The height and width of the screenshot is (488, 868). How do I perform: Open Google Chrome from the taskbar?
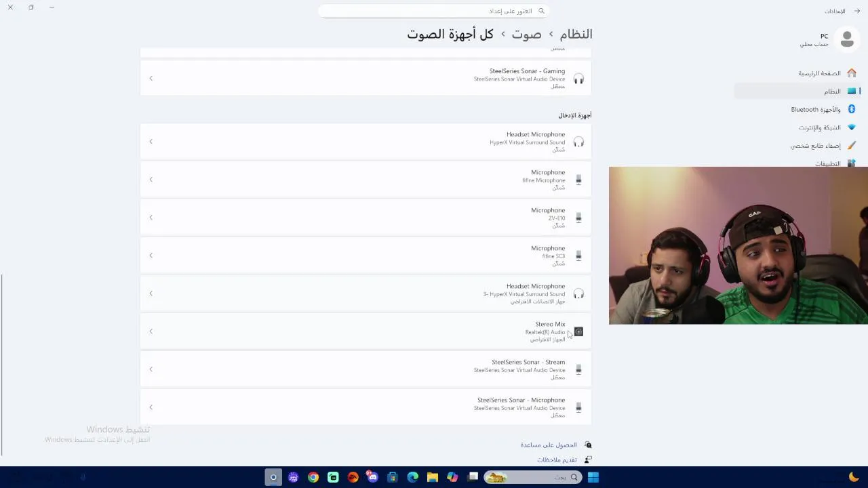coord(313,477)
